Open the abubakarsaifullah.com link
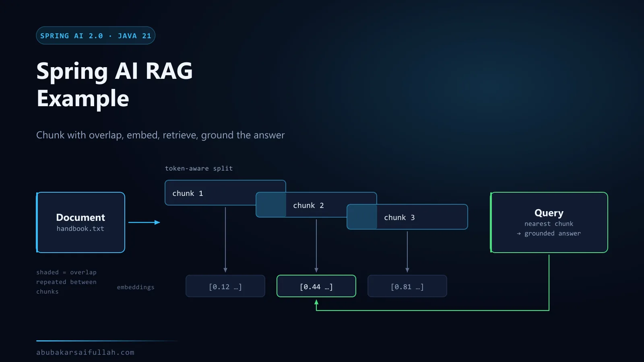 (x=85, y=352)
